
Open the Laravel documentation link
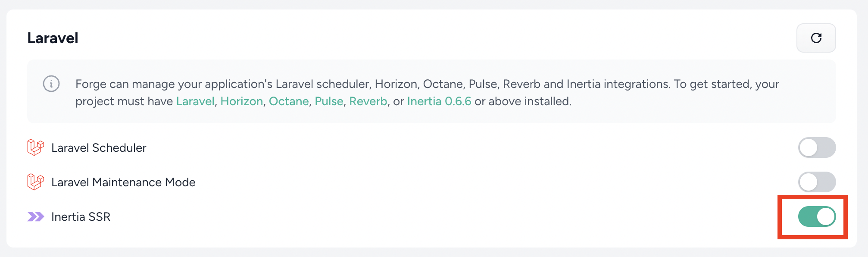click(x=195, y=101)
